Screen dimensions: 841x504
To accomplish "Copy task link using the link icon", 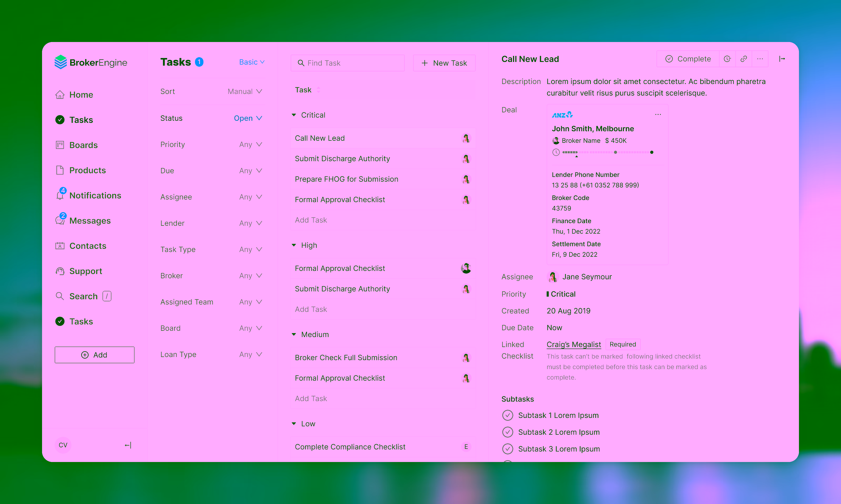I will [744, 59].
